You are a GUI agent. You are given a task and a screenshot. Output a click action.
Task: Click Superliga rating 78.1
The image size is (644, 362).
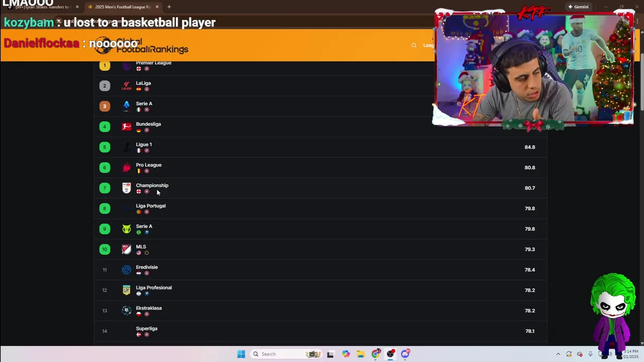(530, 331)
